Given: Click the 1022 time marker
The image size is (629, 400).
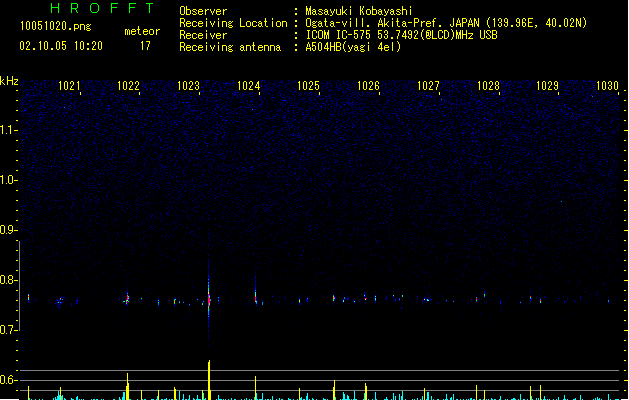Looking at the screenshot, I should pyautogui.click(x=128, y=86).
